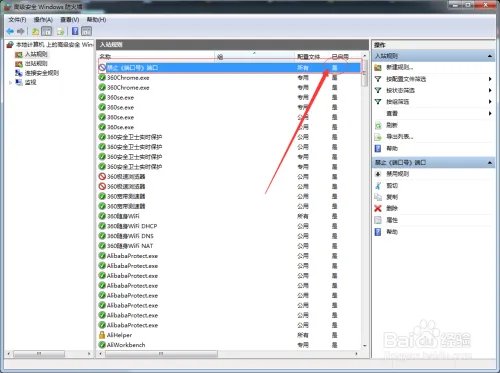Open the 操作(A) menu
The width and height of the screenshot is (500, 373).
(x=43, y=20)
